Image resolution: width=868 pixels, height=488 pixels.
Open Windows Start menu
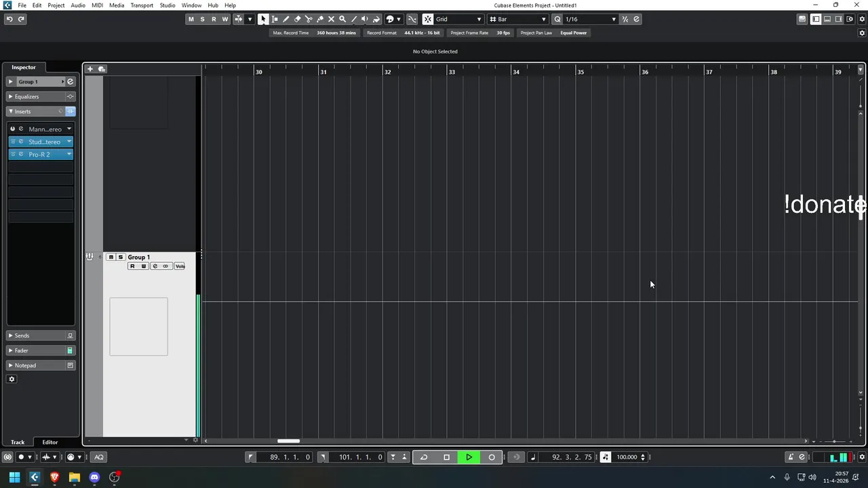point(14,477)
